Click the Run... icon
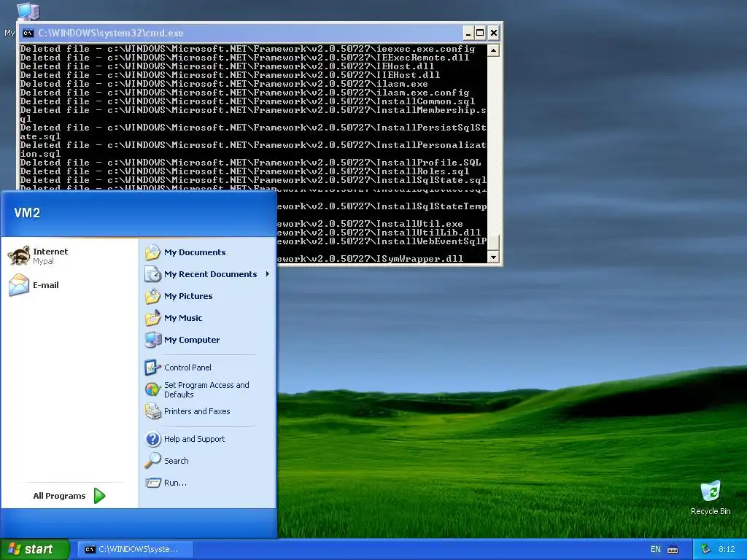 (152, 483)
